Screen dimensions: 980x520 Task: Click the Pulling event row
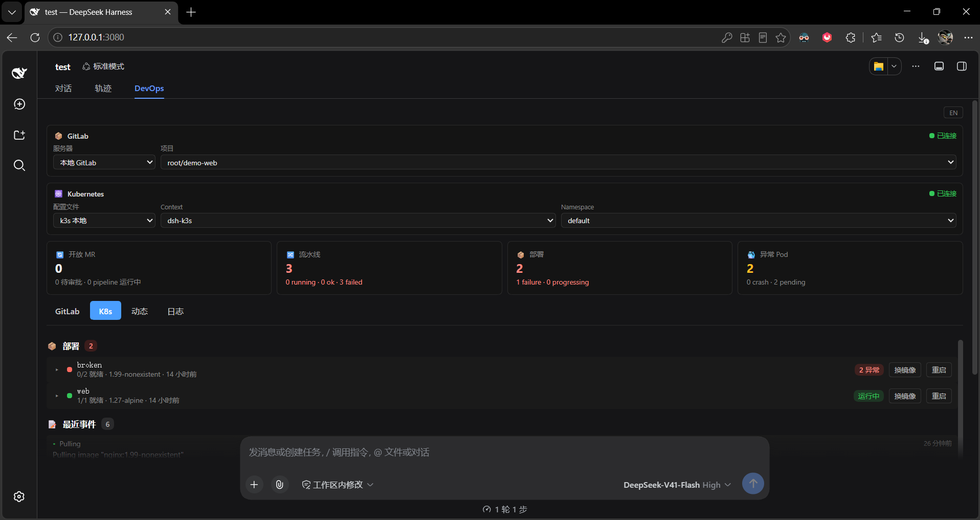click(x=502, y=448)
